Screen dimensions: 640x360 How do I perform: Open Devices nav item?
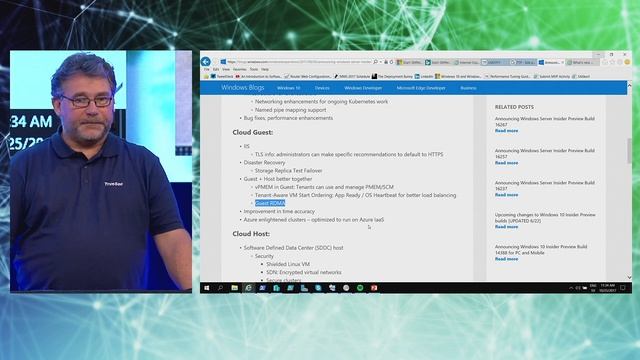pos(322,88)
